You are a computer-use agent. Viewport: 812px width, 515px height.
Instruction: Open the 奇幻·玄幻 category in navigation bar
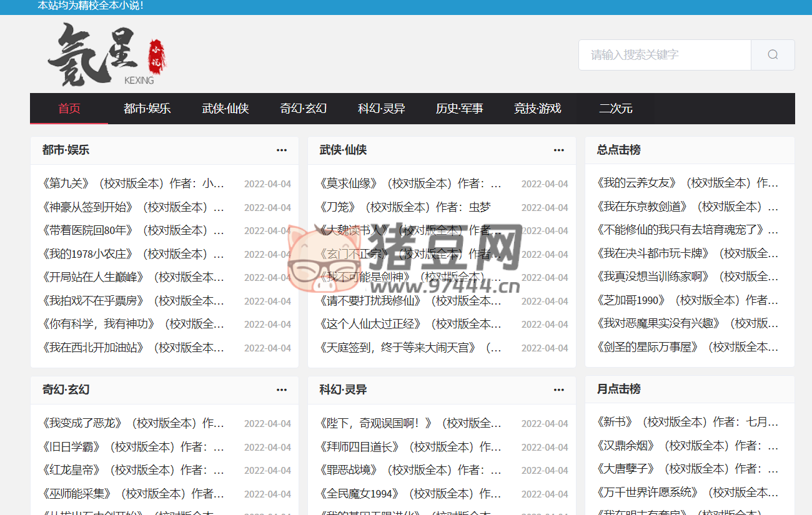[x=304, y=108]
